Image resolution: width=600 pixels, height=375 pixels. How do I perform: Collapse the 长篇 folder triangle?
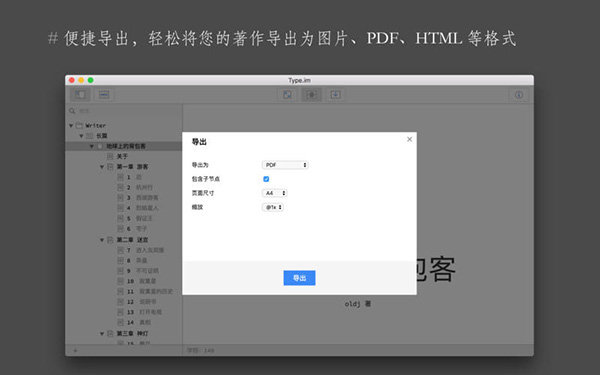[82, 136]
